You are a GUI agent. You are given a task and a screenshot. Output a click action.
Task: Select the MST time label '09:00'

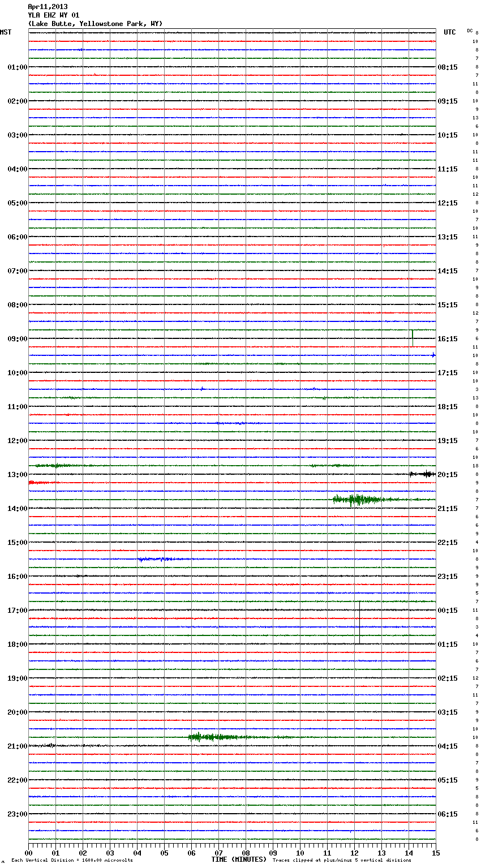coord(18,339)
